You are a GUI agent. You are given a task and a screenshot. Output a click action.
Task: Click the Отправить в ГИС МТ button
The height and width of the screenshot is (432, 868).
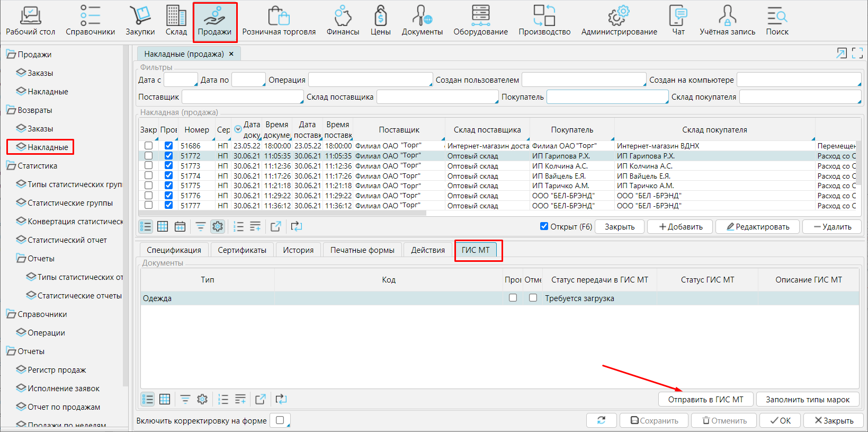(705, 400)
